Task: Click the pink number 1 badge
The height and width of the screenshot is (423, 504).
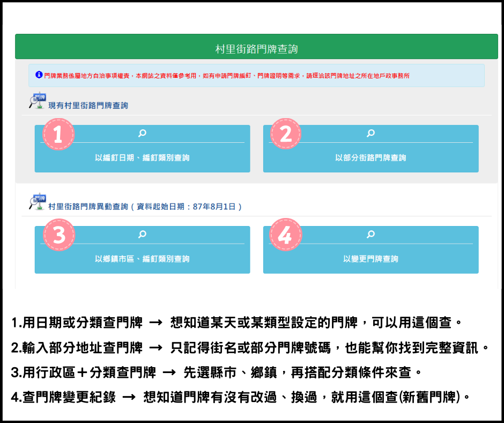Action: 57,134
